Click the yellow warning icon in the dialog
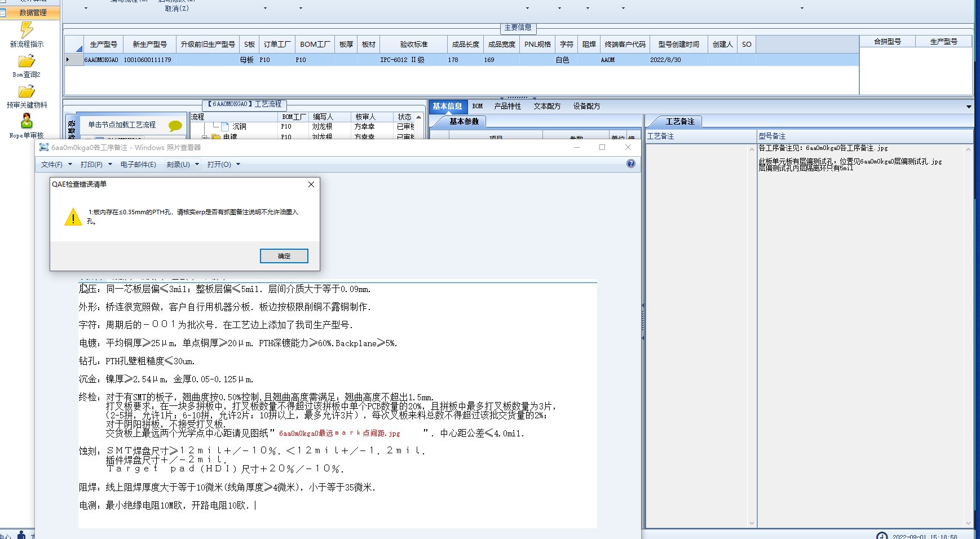980x539 pixels. tap(73, 217)
